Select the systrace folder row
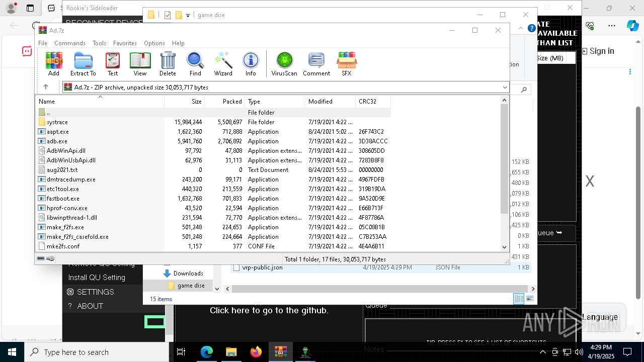This screenshot has width=644, height=362. 213,122
